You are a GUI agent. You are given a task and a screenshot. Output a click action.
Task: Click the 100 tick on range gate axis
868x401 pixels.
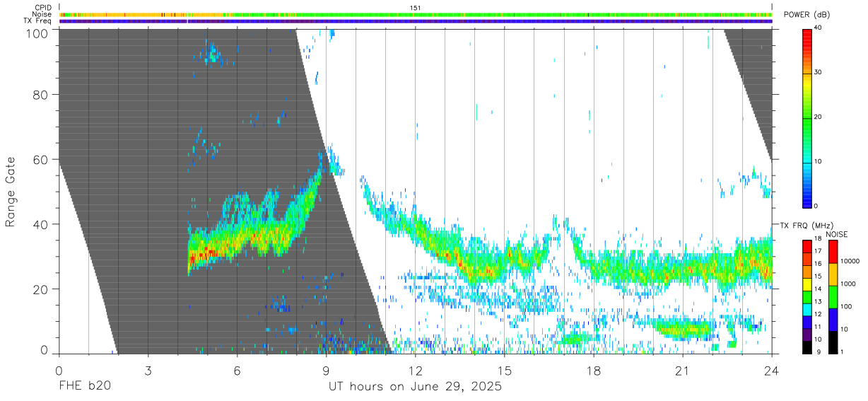39,33
